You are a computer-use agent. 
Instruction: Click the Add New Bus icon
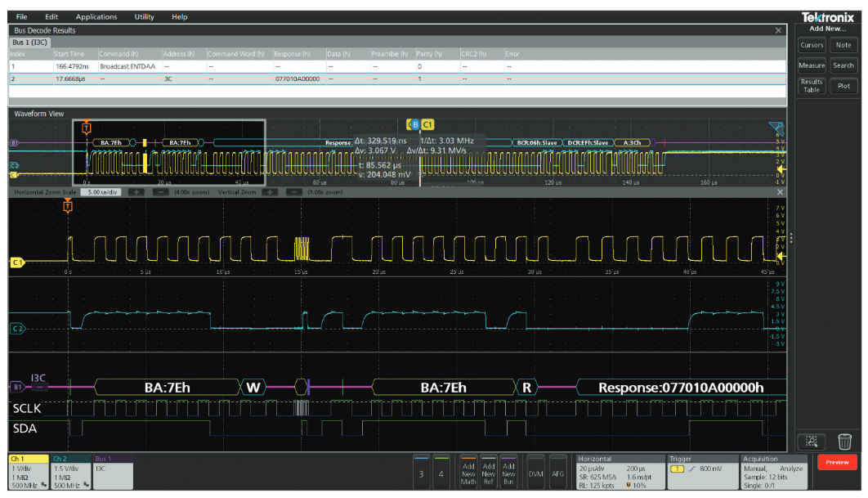pos(510,472)
